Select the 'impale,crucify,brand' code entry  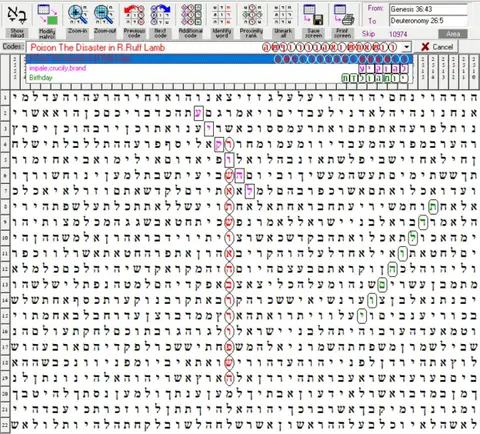219,68
